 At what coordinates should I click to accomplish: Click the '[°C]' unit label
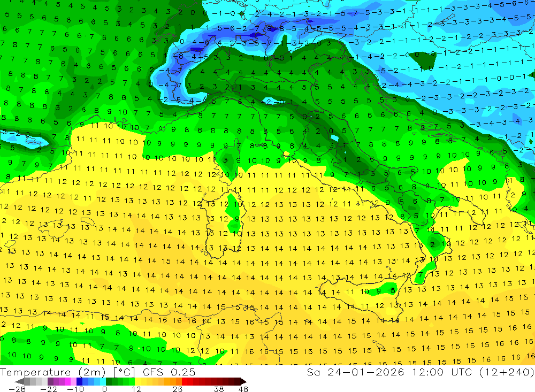124,372
